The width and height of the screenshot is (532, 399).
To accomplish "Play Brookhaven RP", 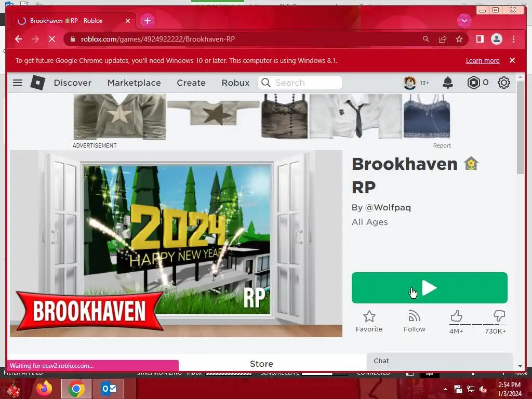I will (x=430, y=288).
